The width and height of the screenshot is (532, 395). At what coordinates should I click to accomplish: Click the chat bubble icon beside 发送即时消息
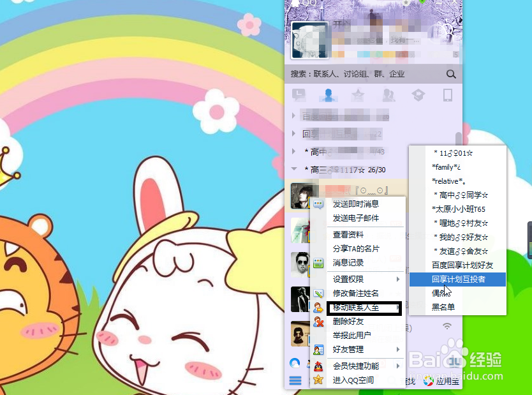tap(318, 204)
